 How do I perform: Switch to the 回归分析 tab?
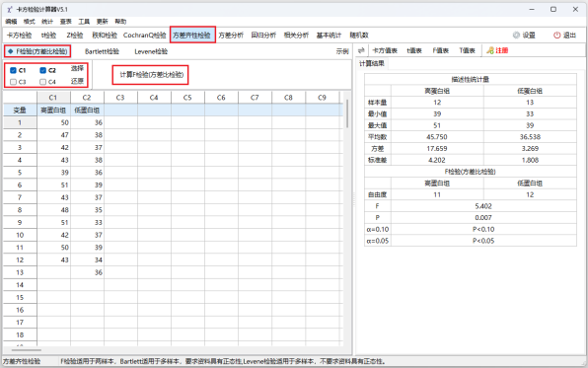(x=263, y=36)
